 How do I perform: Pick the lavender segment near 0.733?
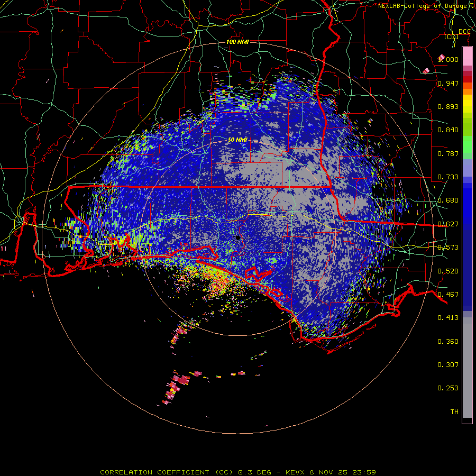[467, 168]
